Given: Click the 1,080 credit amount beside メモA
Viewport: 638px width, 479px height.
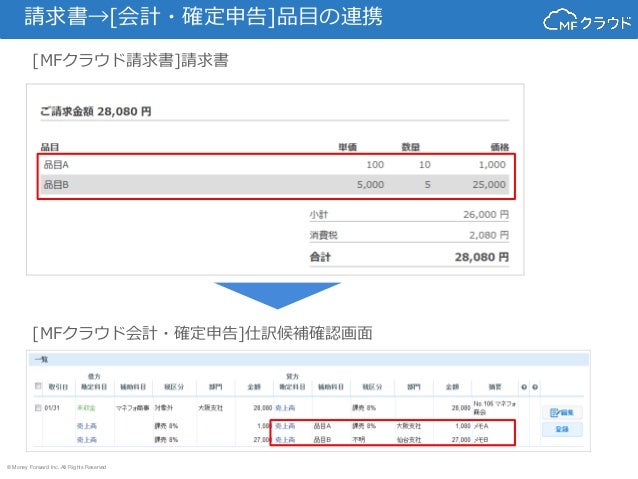Looking at the screenshot, I should 463,426.
